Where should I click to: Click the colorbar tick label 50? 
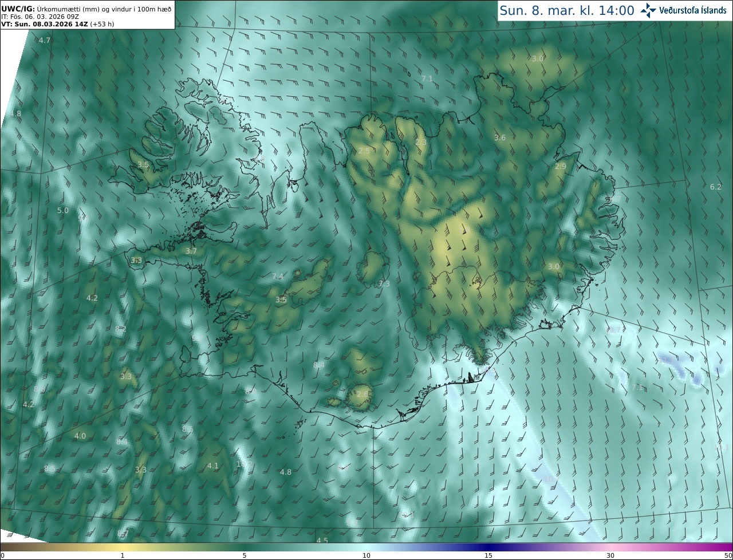728,555
